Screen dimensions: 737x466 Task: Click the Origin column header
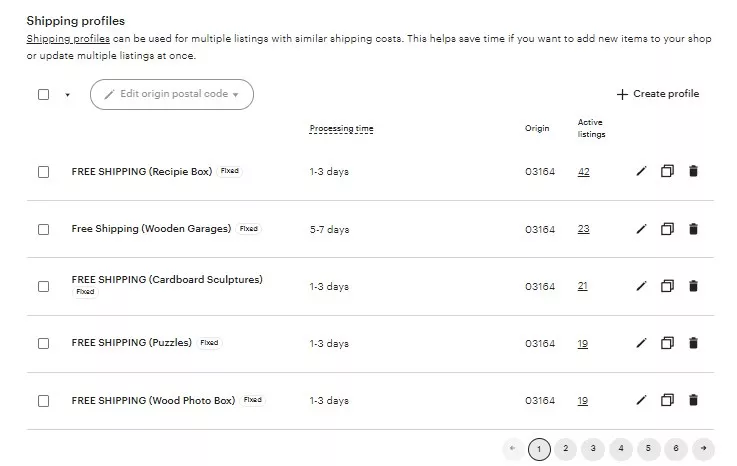(537, 128)
